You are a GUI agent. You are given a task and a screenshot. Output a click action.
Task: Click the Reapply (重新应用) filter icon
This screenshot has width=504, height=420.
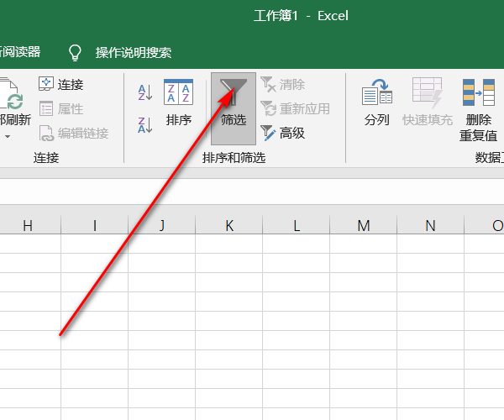(268, 108)
